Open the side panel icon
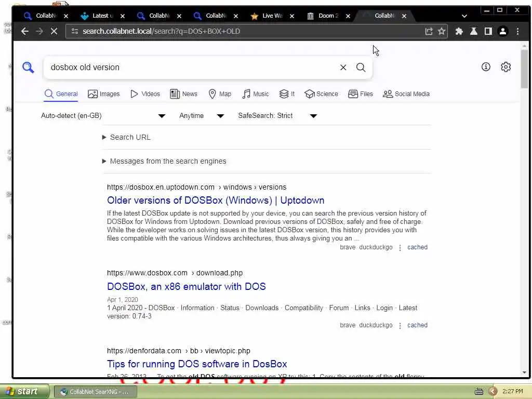The height and width of the screenshot is (399, 532). click(x=488, y=31)
